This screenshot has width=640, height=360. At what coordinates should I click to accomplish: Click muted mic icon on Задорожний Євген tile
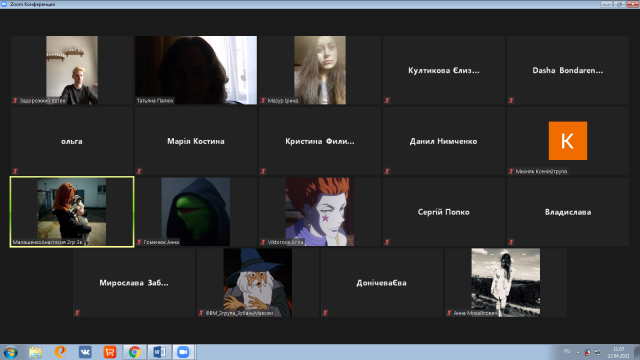point(15,100)
